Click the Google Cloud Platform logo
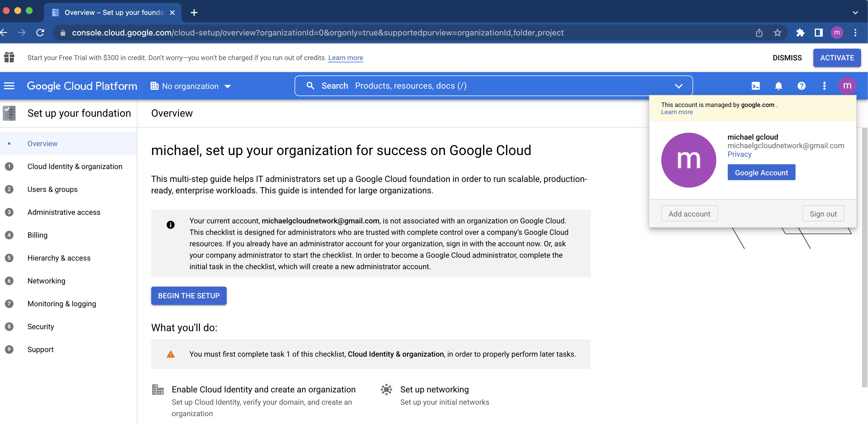The image size is (868, 425). click(x=82, y=86)
